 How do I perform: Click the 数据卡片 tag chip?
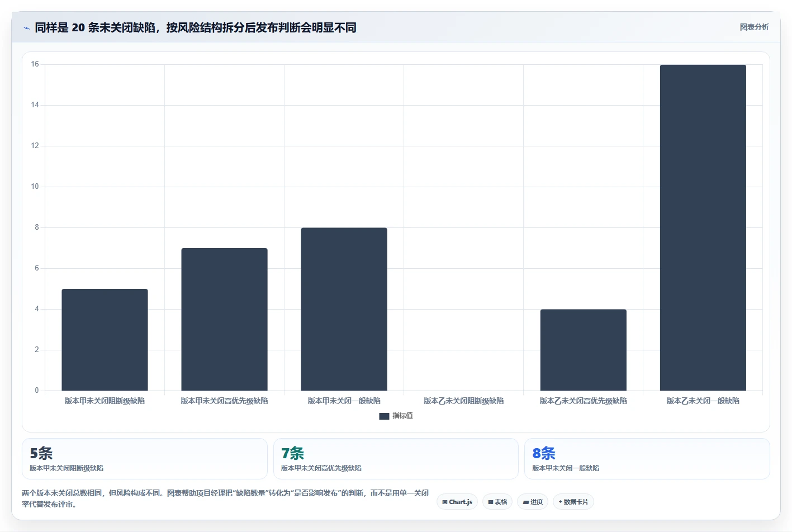coord(573,502)
